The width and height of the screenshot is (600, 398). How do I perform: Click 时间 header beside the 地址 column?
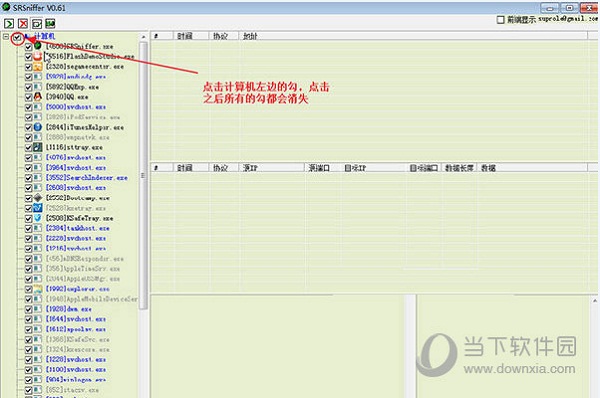(191, 36)
